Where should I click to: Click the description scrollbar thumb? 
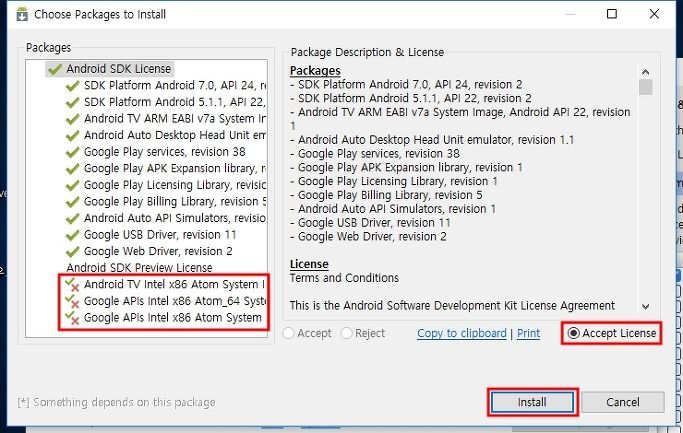[646, 87]
